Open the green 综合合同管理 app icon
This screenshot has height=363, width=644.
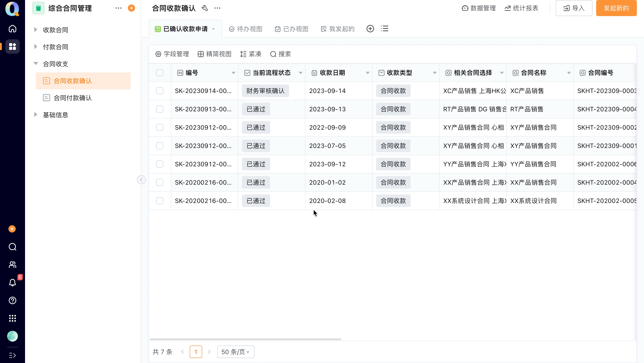[38, 8]
